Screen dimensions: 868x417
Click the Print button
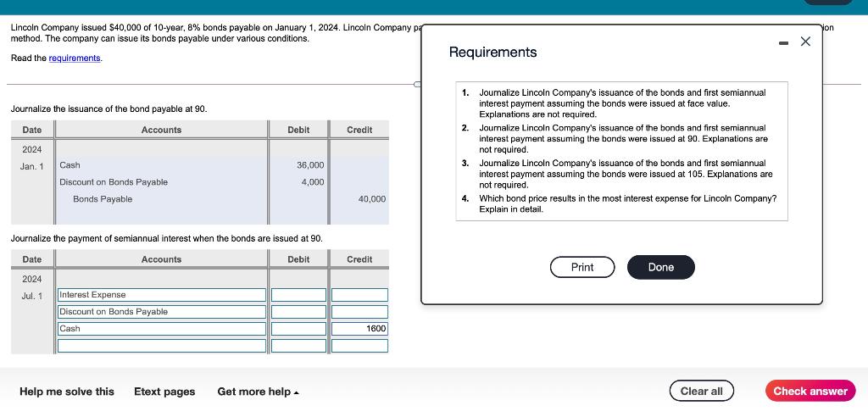point(582,267)
